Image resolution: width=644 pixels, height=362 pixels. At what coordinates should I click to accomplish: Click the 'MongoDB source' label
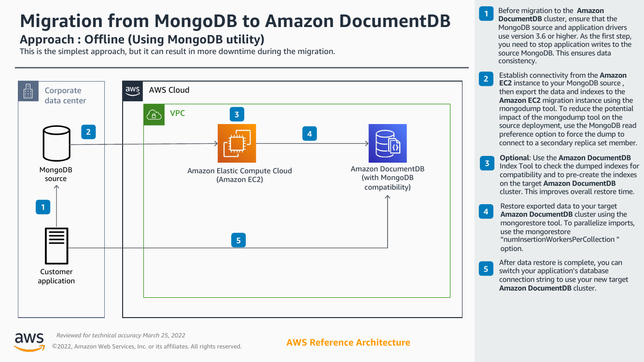pyautogui.click(x=56, y=174)
